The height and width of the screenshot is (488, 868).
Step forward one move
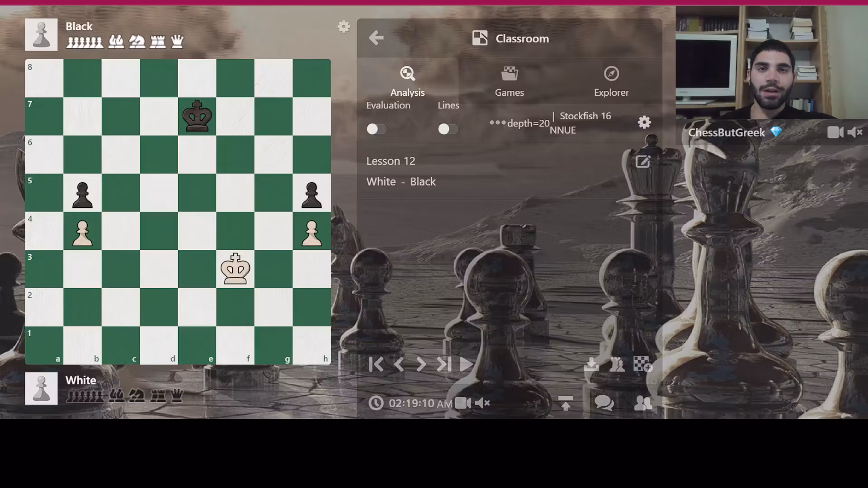pos(421,365)
